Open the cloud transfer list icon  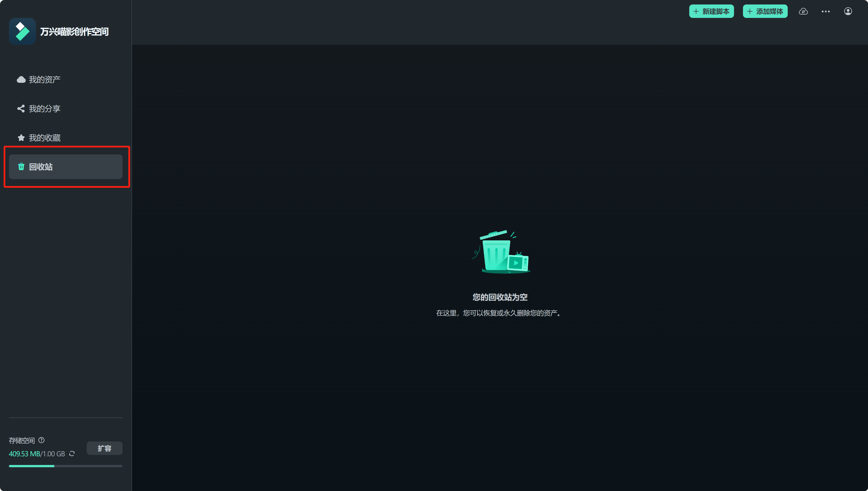point(803,11)
